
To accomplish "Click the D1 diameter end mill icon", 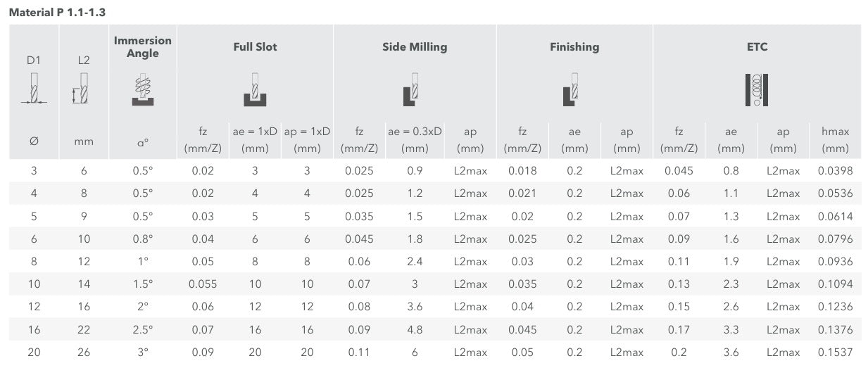I will click(34, 89).
